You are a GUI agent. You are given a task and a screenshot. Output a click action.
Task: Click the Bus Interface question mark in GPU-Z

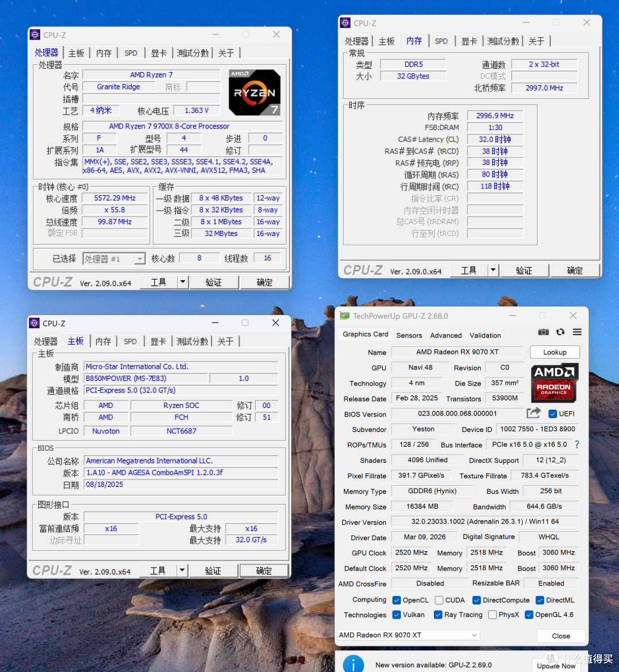pos(577,445)
